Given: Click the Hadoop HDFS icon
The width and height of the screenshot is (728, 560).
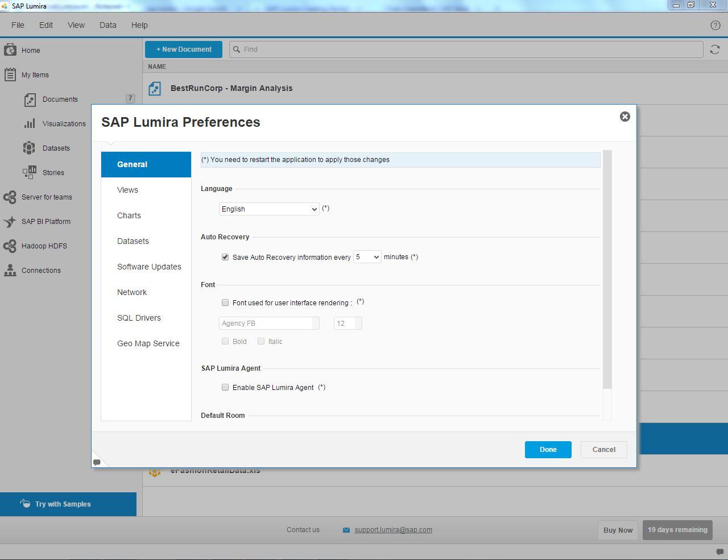Looking at the screenshot, I should (x=10, y=246).
